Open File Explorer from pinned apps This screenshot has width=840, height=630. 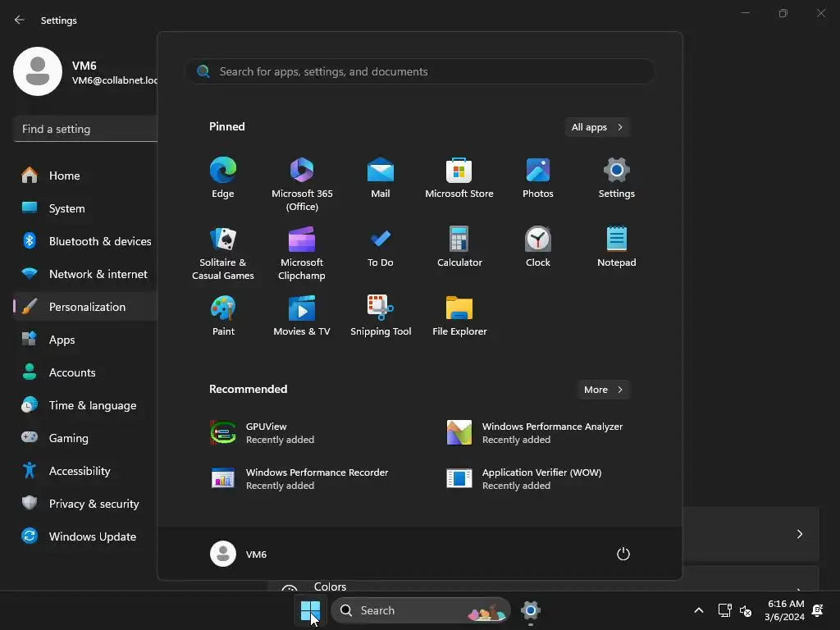pos(459,316)
